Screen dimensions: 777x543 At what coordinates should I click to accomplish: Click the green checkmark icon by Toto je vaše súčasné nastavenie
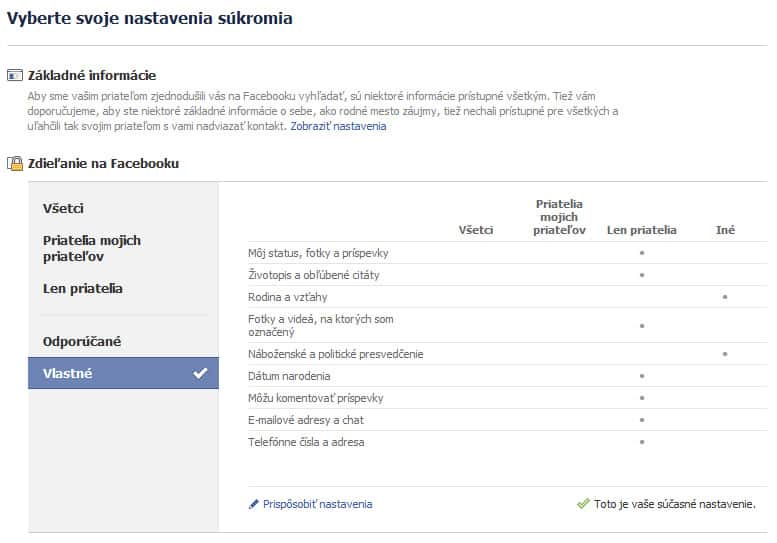[583, 504]
